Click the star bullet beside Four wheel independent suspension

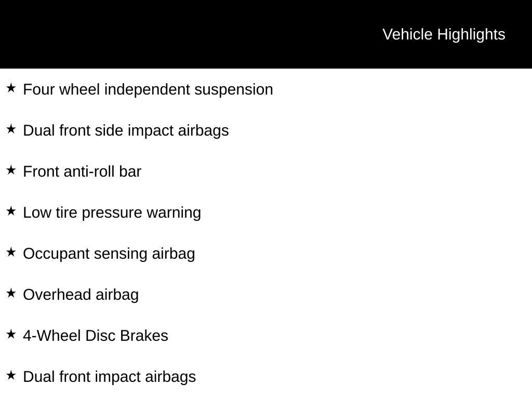11,88
